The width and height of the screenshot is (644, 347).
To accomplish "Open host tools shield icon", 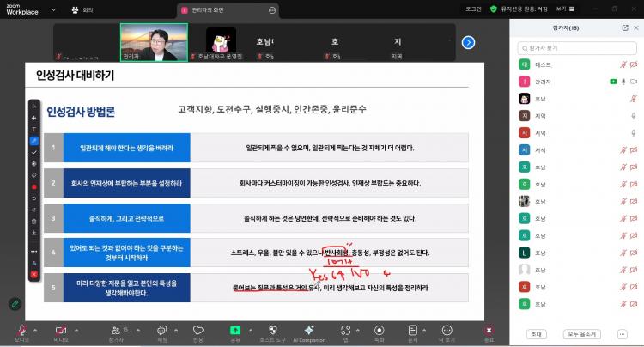I will [273, 332].
